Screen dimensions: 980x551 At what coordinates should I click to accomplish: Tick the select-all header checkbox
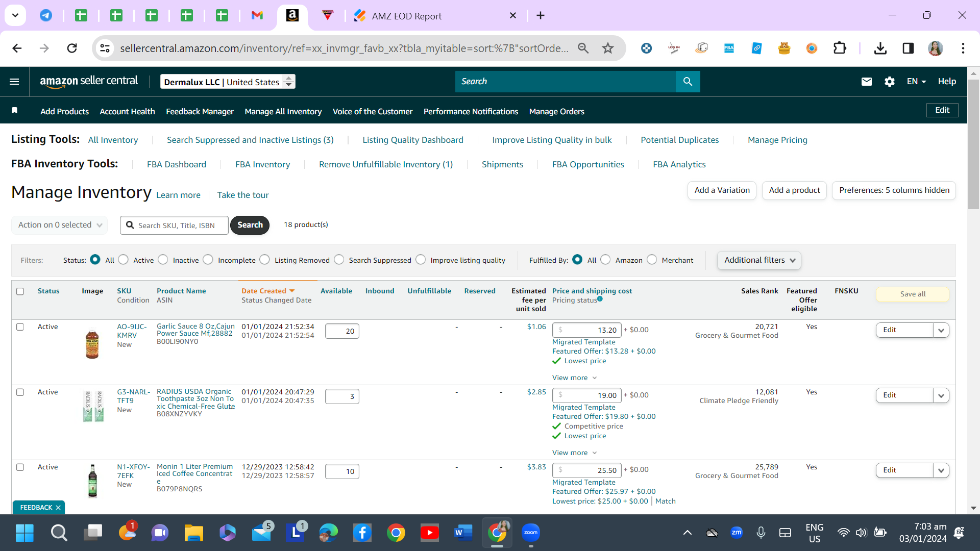[x=20, y=291]
